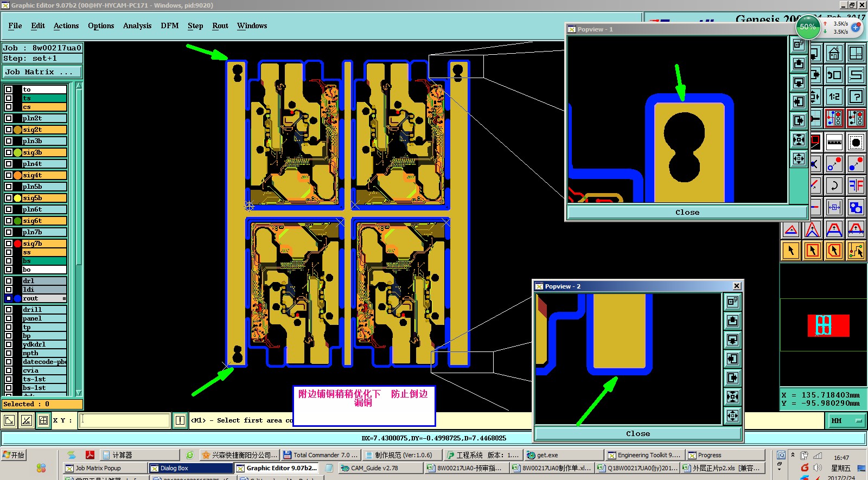Select the plain arrow selection tool

coord(791,251)
